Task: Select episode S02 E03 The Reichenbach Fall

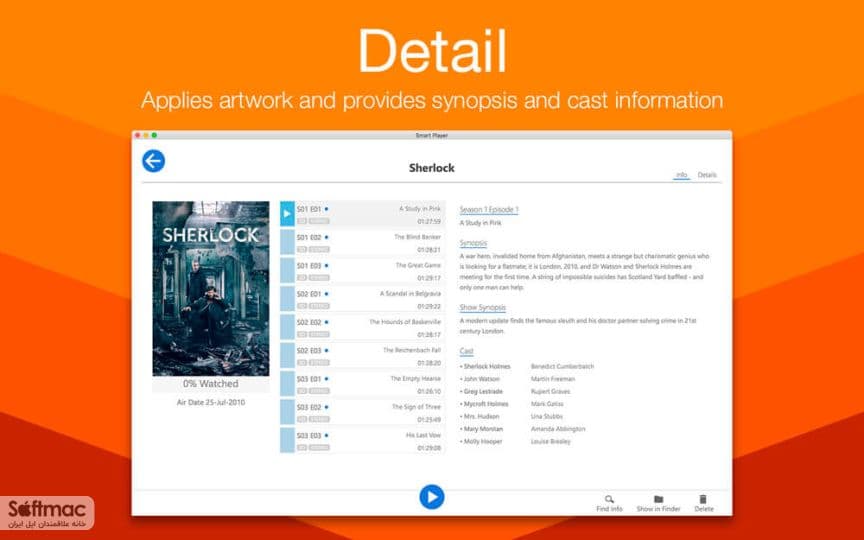Action: click(362, 356)
